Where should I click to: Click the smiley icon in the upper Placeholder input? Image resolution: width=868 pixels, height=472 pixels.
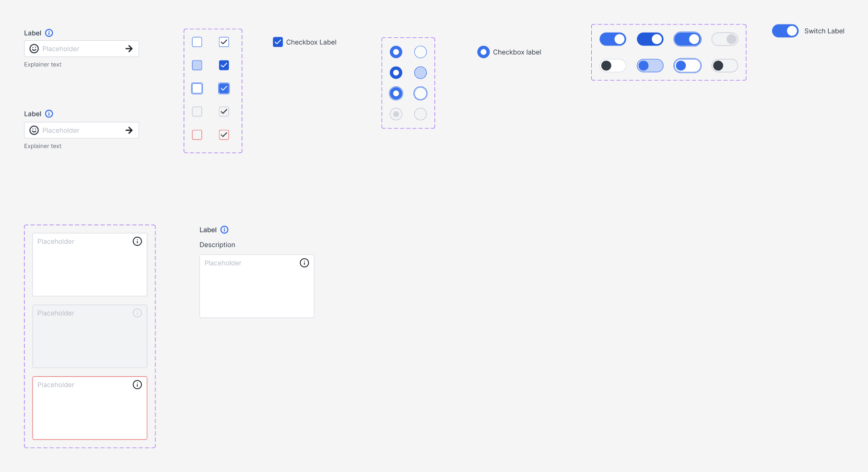(x=34, y=49)
